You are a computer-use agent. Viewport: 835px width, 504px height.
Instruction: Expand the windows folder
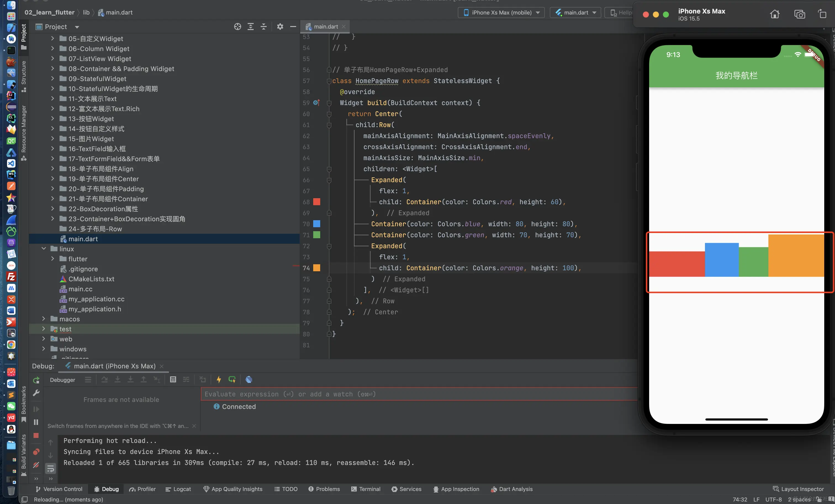coord(44,349)
